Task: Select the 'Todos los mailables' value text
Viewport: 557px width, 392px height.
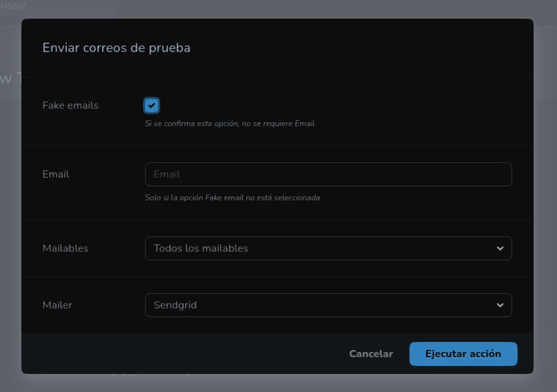Action: [x=200, y=248]
